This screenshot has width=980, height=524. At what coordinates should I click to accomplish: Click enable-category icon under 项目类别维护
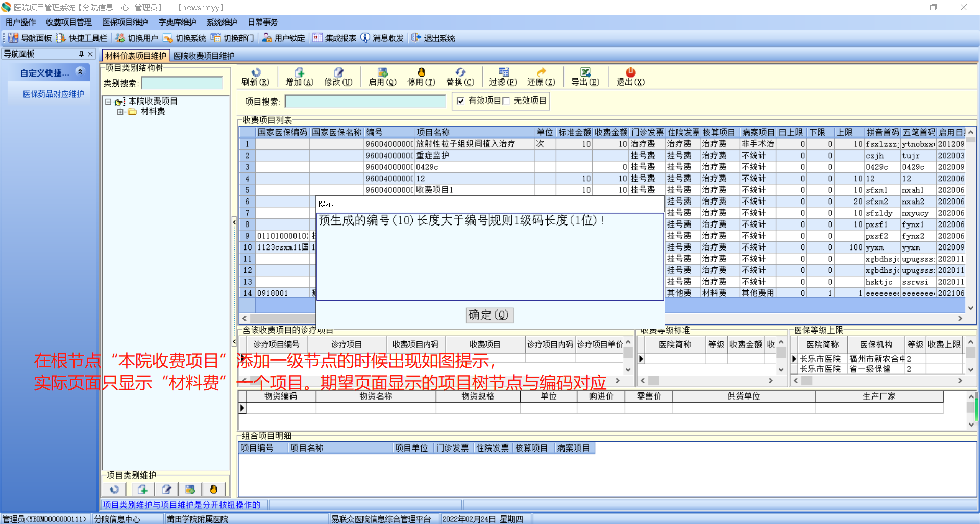click(x=190, y=489)
